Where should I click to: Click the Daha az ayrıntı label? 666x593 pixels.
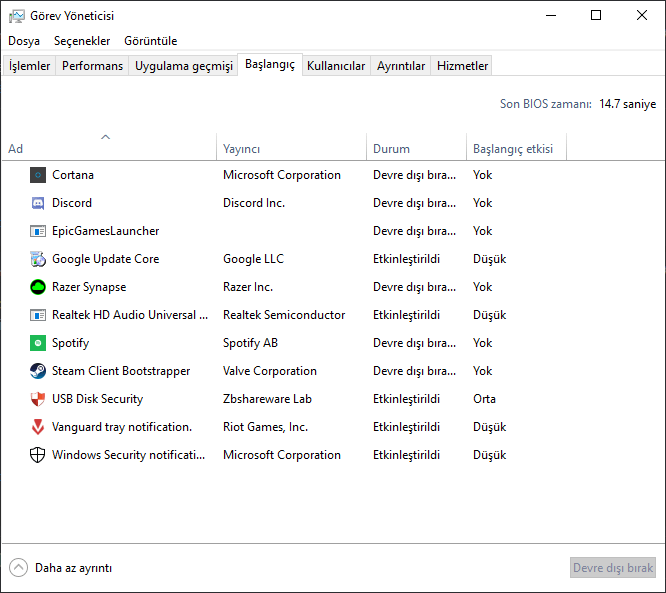tap(73, 568)
